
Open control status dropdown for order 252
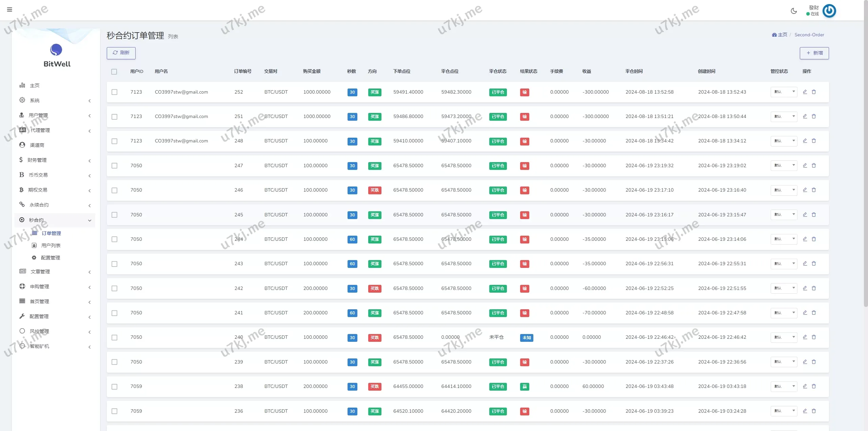click(784, 92)
